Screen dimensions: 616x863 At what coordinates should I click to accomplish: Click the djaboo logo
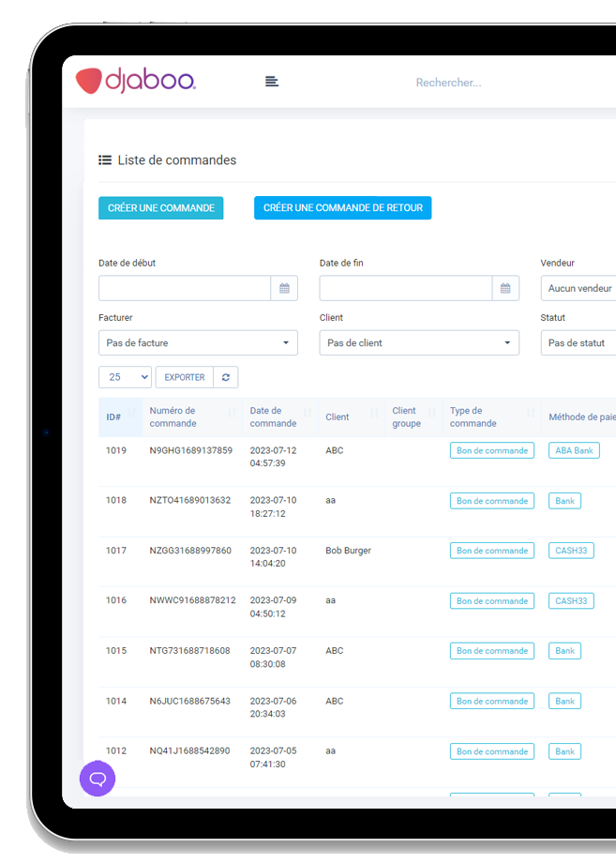point(135,81)
